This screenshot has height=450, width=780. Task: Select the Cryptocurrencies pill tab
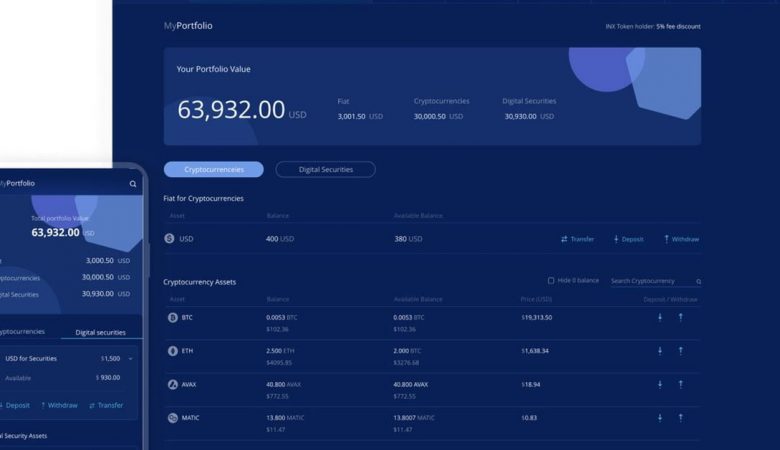(213, 170)
